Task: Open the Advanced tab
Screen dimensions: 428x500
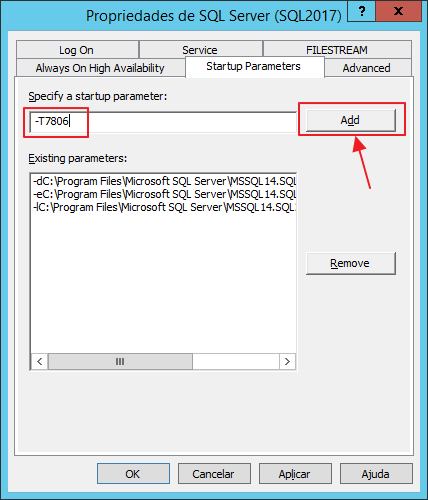Action: point(367,68)
